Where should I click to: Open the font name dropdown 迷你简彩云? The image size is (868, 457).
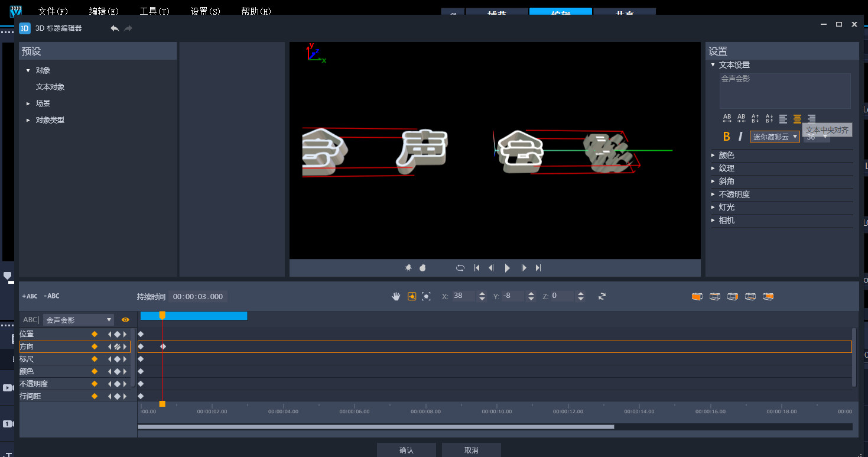click(775, 137)
